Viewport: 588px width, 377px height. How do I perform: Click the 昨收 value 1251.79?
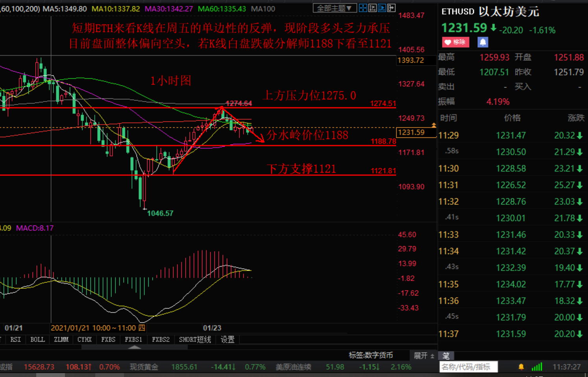pyautogui.click(x=569, y=72)
